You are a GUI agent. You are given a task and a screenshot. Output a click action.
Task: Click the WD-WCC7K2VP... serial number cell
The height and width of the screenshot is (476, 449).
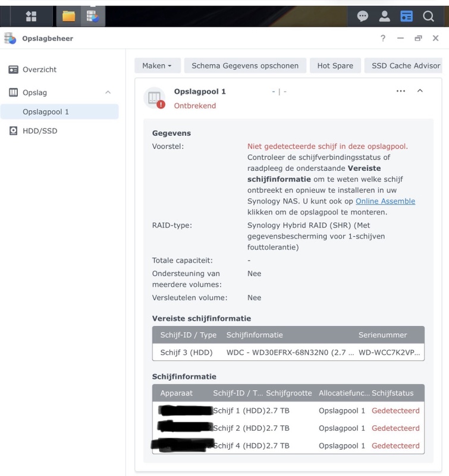pyautogui.click(x=390, y=352)
